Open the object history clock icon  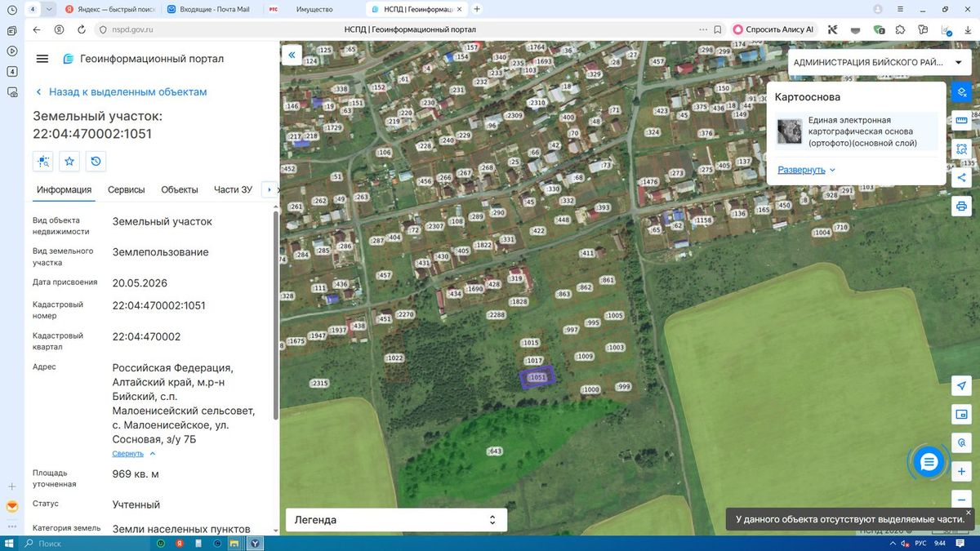tap(96, 162)
